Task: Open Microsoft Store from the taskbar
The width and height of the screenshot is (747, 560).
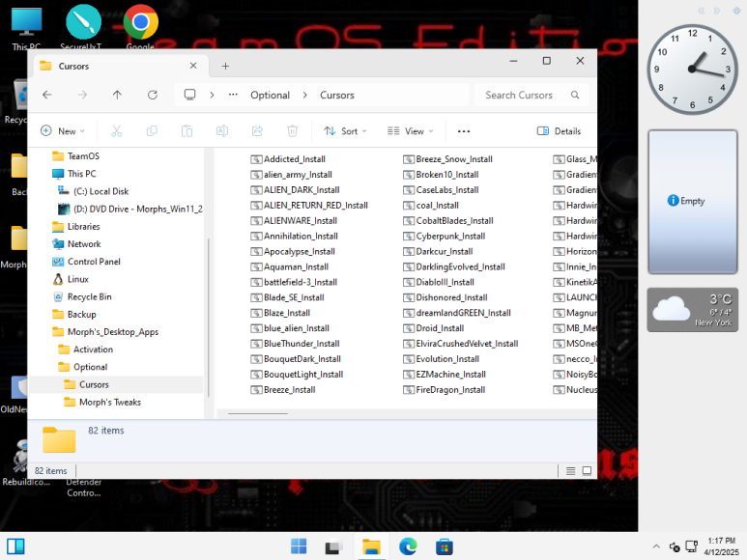Action: [x=444, y=546]
